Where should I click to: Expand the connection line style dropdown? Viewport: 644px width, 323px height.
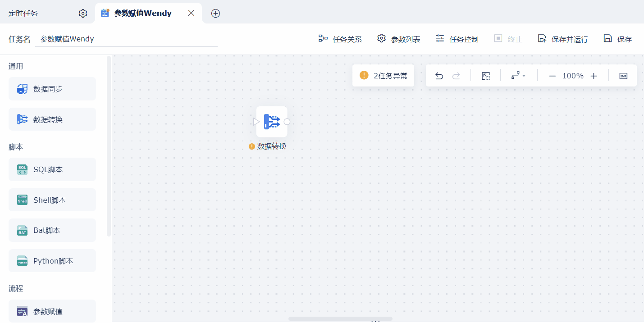tap(519, 76)
